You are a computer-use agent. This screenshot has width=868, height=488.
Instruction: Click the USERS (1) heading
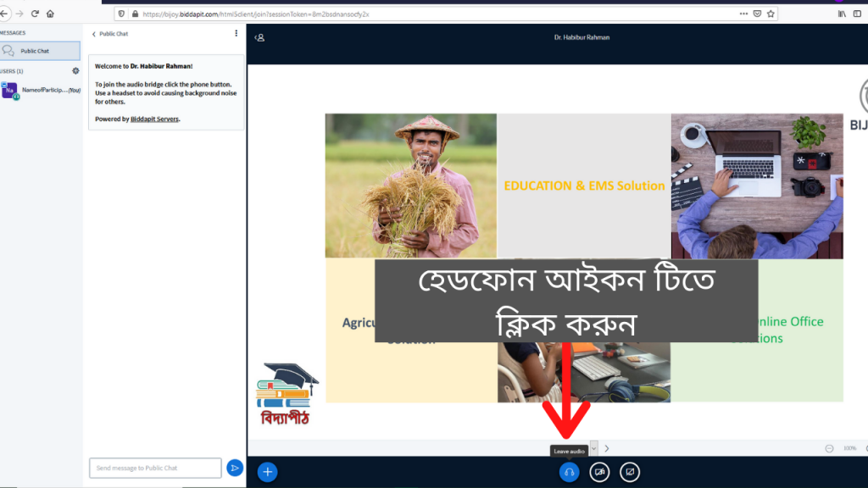(x=12, y=71)
